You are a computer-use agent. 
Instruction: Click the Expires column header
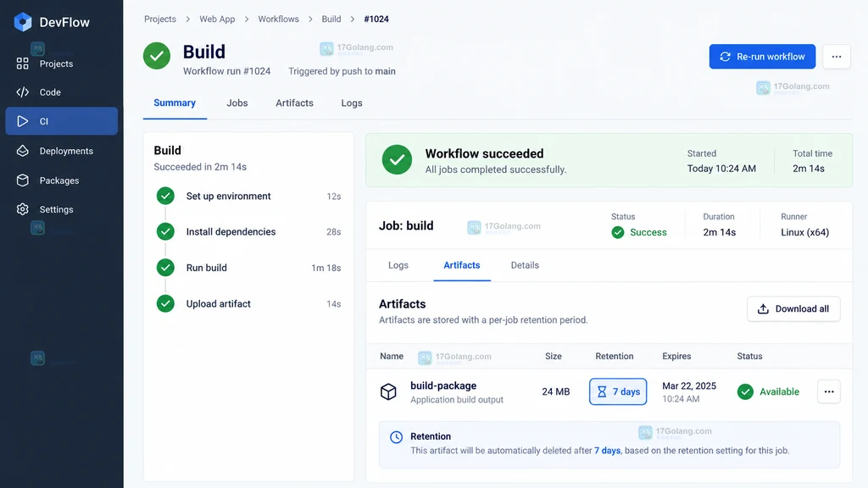[676, 357]
